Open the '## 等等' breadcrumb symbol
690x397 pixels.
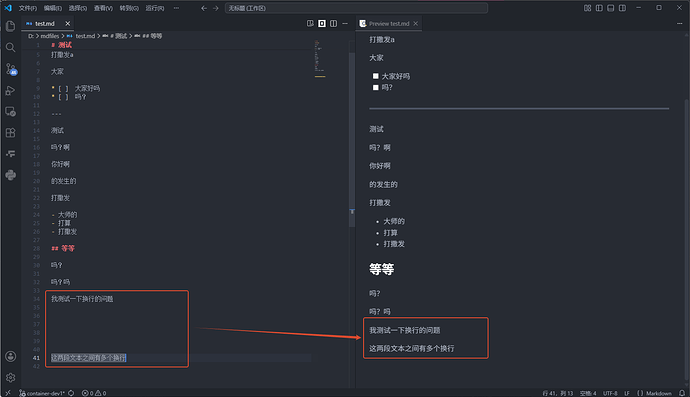coord(148,36)
